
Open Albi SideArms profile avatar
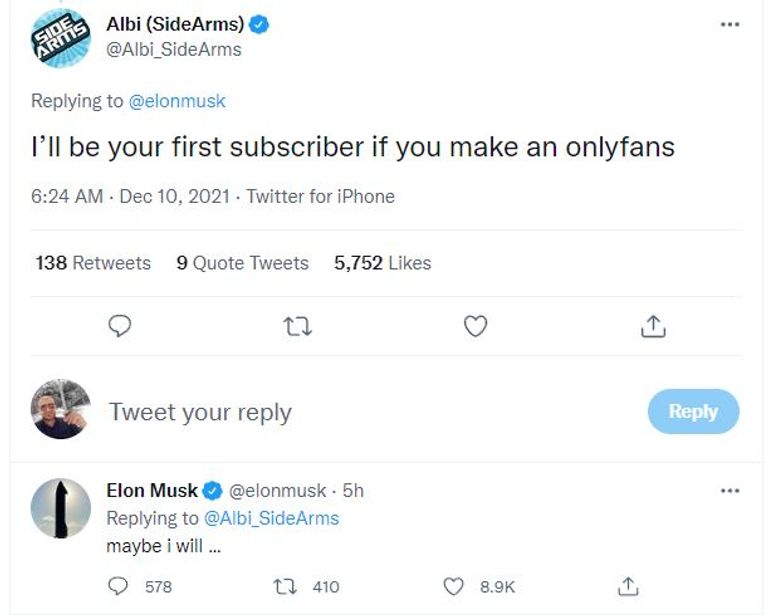click(x=62, y=39)
